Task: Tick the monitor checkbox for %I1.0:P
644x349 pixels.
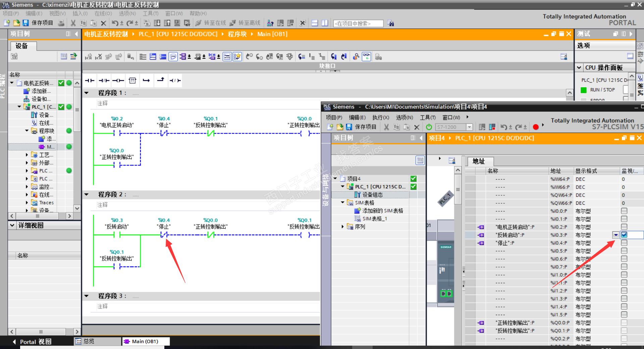Action: pos(624,275)
